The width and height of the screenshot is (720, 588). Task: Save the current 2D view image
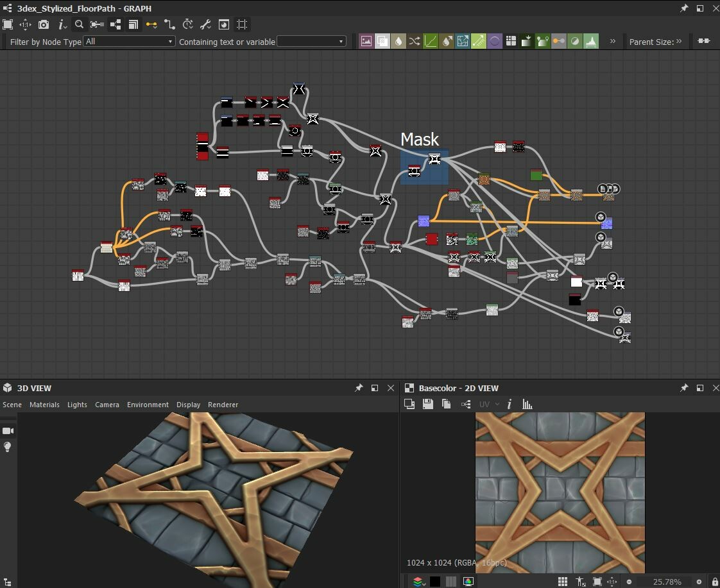(x=427, y=403)
